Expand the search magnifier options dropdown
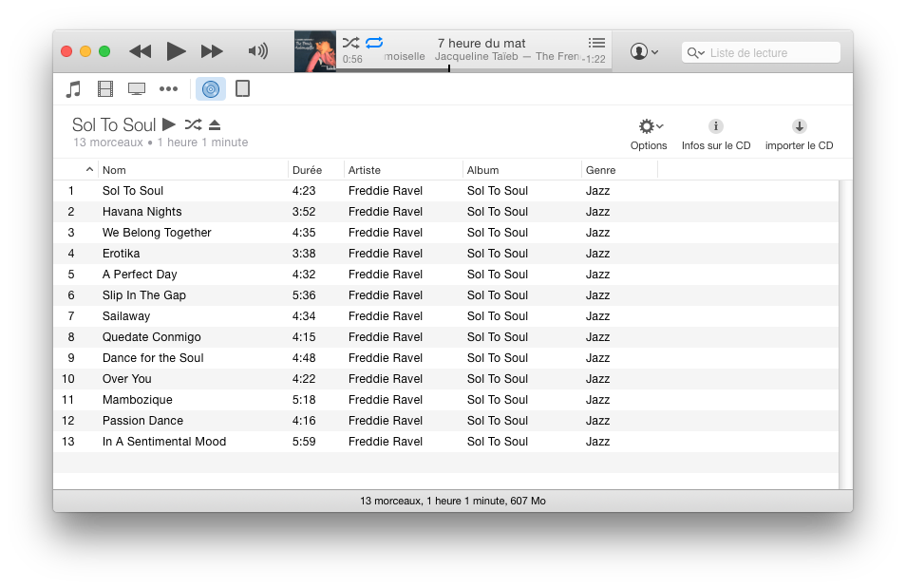 pos(696,52)
